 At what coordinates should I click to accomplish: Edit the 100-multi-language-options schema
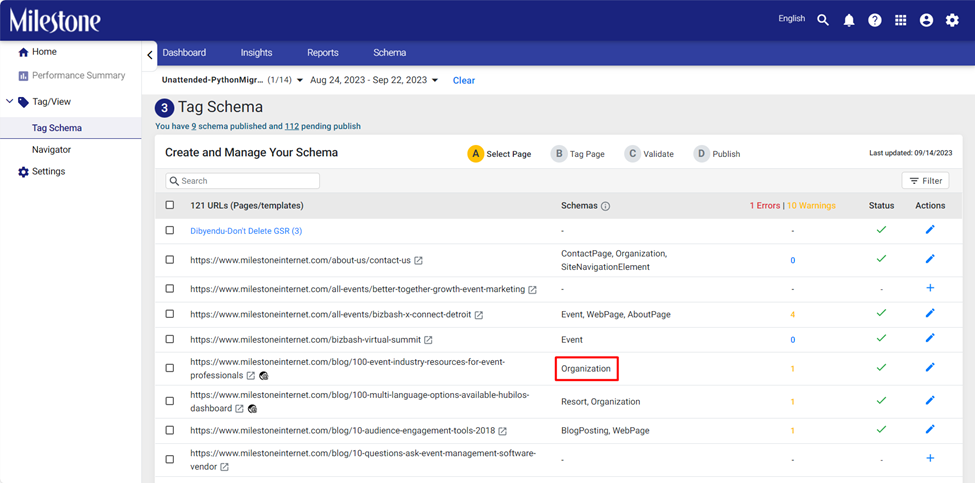(x=930, y=400)
